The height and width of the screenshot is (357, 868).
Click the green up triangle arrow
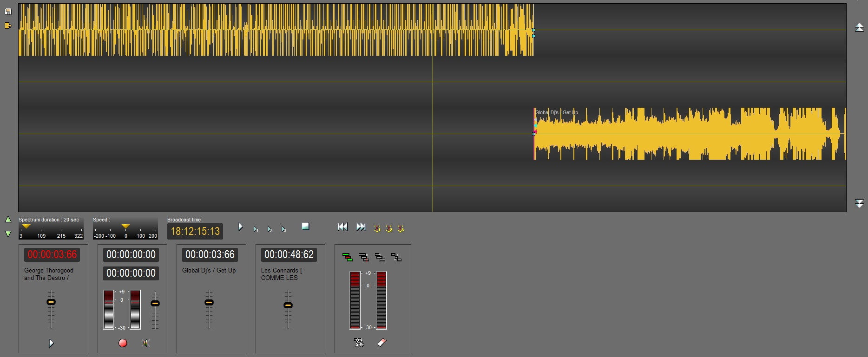(x=8, y=219)
